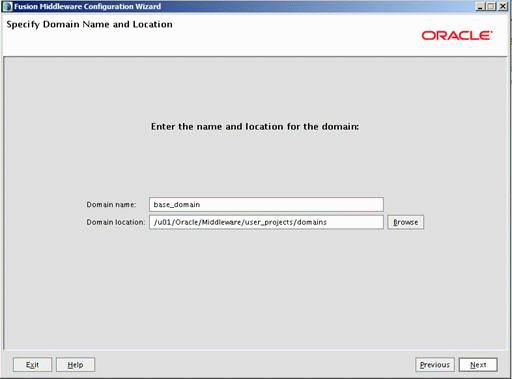Maximize the Configuration Wizard window
512x379 pixels.
click(x=491, y=6)
